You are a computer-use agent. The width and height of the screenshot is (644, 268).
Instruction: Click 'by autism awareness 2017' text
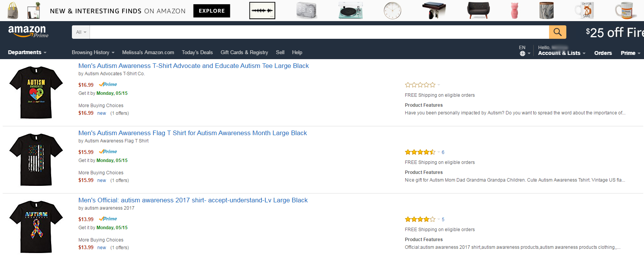click(x=107, y=208)
